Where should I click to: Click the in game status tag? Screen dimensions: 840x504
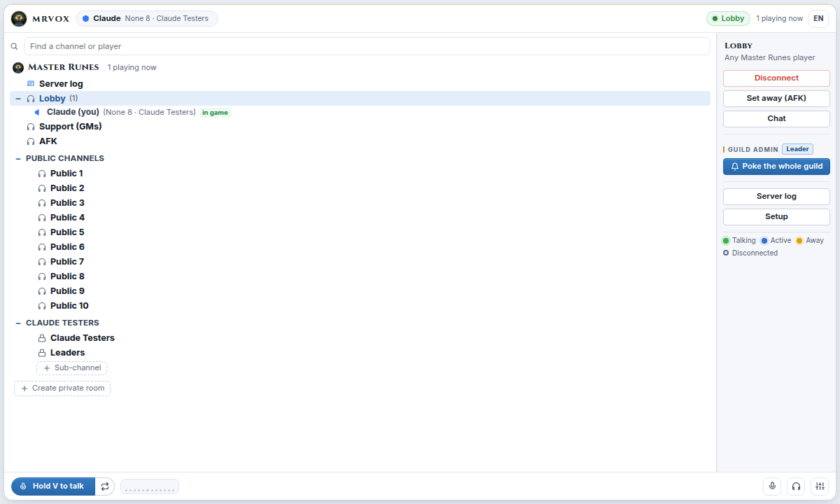pyautogui.click(x=215, y=112)
